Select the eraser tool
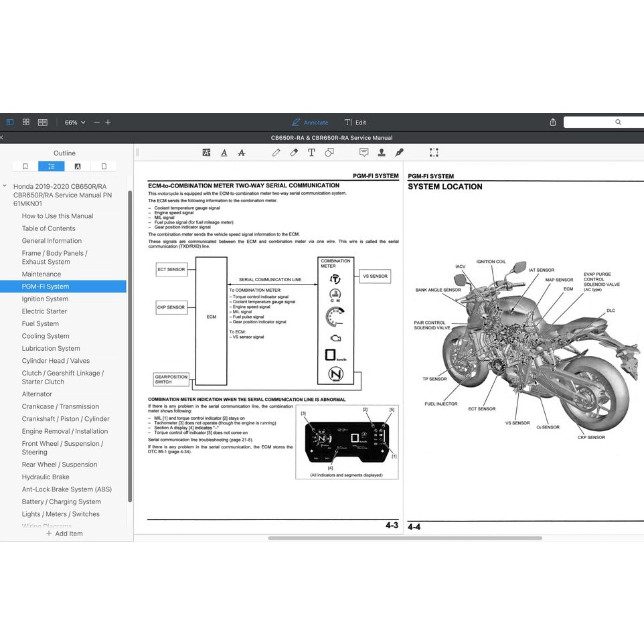This screenshot has width=644, height=644. click(x=294, y=153)
